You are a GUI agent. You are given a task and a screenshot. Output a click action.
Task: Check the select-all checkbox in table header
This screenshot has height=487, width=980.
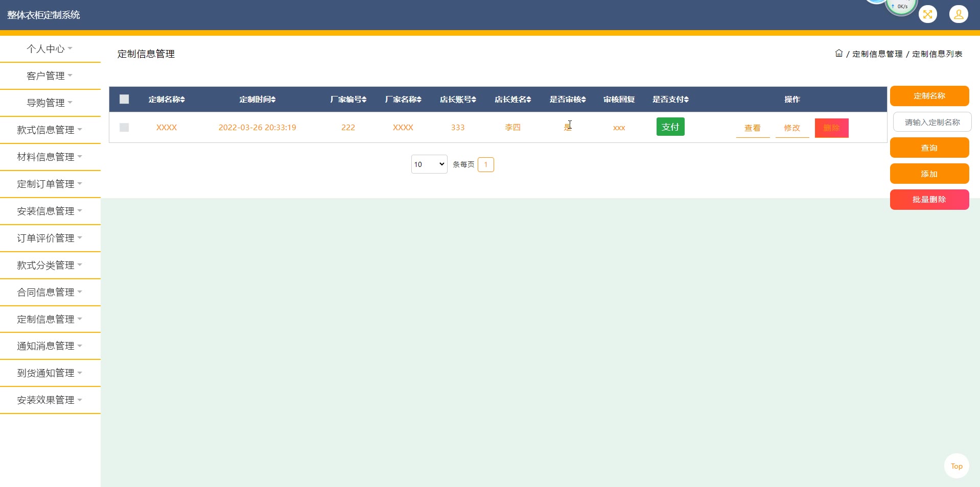pyautogui.click(x=124, y=99)
